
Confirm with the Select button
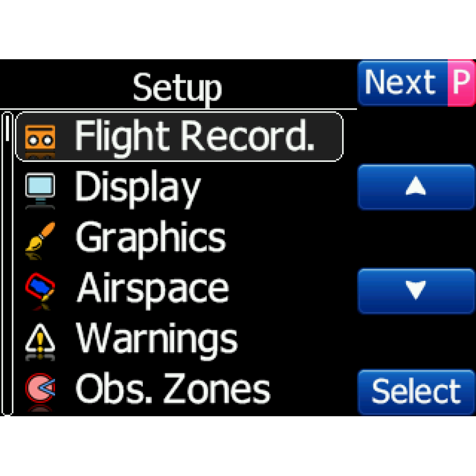pyautogui.click(x=416, y=392)
